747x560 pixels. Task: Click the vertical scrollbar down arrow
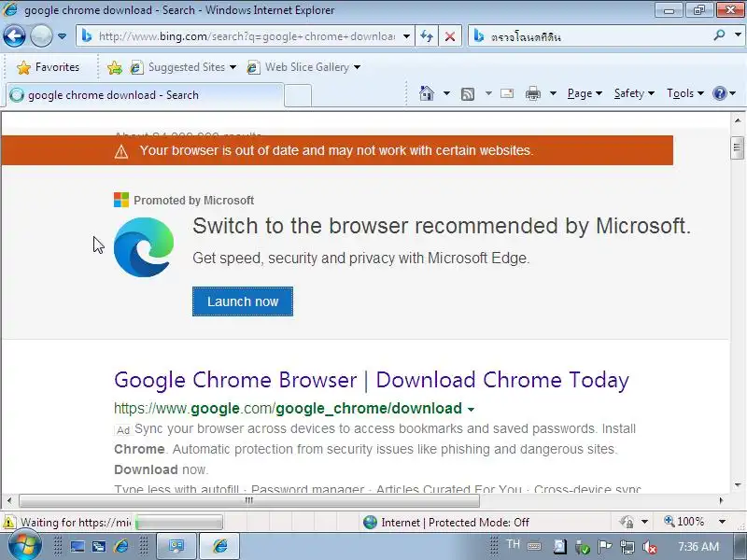pos(738,485)
